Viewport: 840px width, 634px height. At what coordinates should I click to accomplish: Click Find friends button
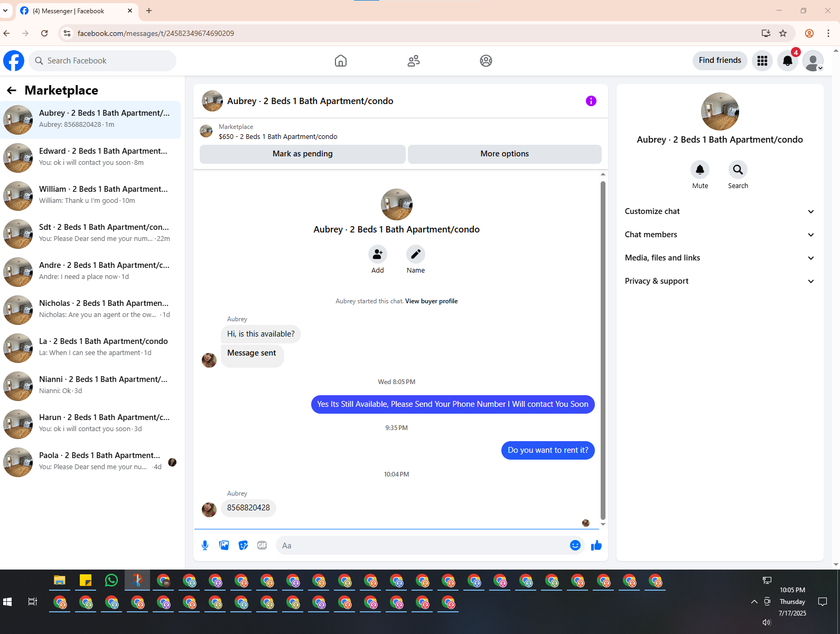720,61
